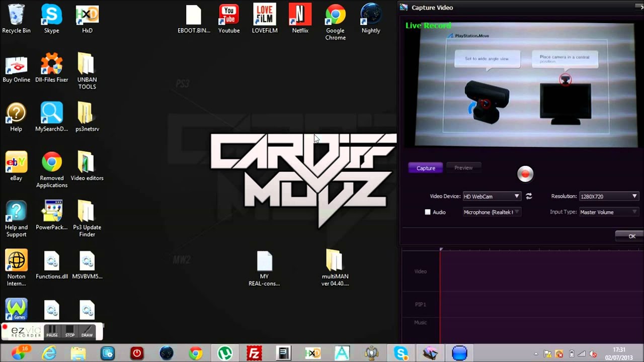Select the Nightly desktop shortcut

pos(371,19)
